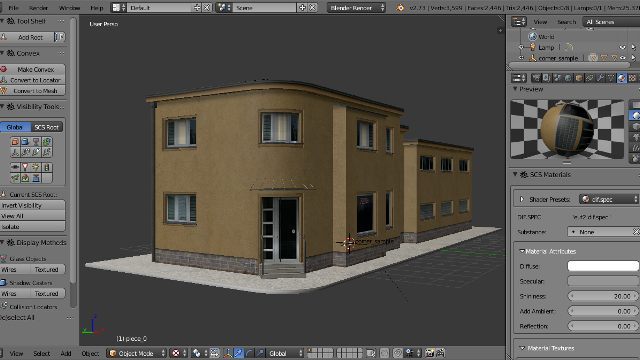The height and width of the screenshot is (360, 640).
Task: Click the properties editor type icon
Action: 519,78
